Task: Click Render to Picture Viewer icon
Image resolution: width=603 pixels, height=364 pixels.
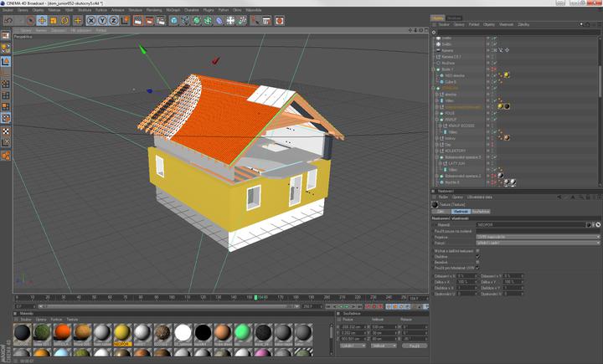Action: [x=148, y=20]
